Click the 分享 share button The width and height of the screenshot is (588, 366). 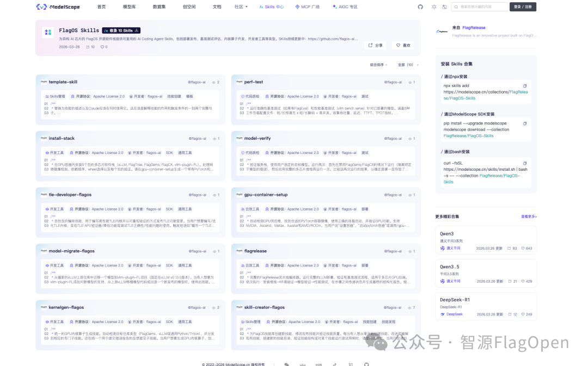[375, 45]
